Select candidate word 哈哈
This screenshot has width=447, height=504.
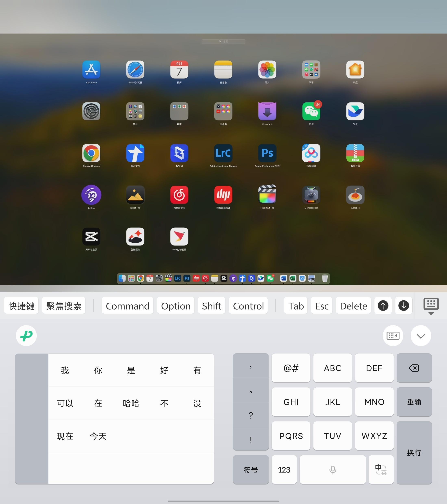(131, 403)
